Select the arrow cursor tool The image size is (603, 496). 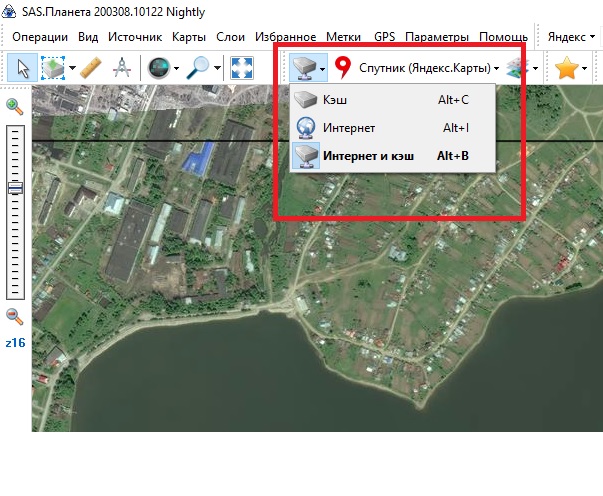pos(21,68)
